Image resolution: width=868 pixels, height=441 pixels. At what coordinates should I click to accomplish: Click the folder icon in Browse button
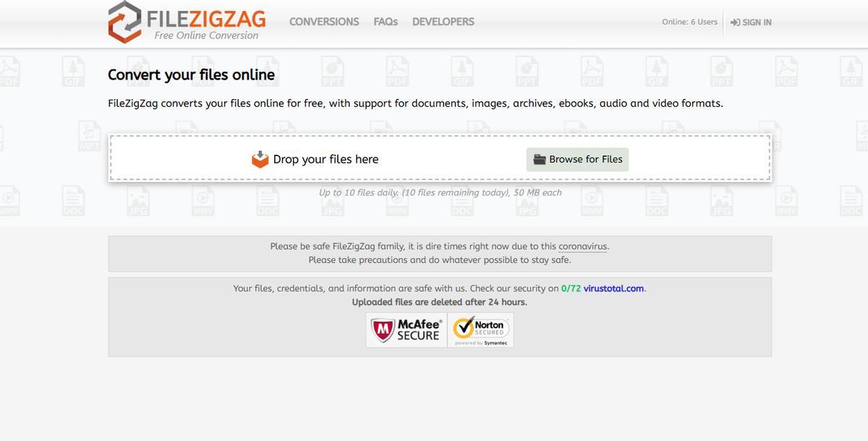540,160
